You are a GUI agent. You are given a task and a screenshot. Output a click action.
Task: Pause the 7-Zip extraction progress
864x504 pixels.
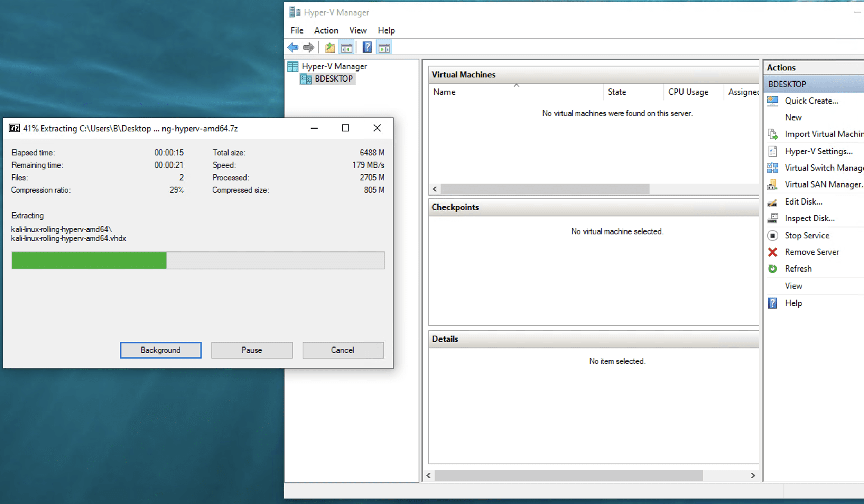pos(252,350)
